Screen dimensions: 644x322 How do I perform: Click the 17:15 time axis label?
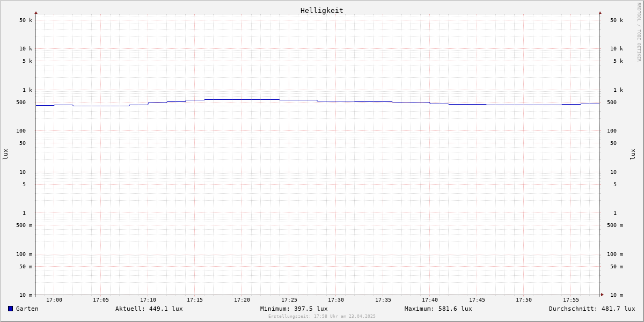click(195, 300)
